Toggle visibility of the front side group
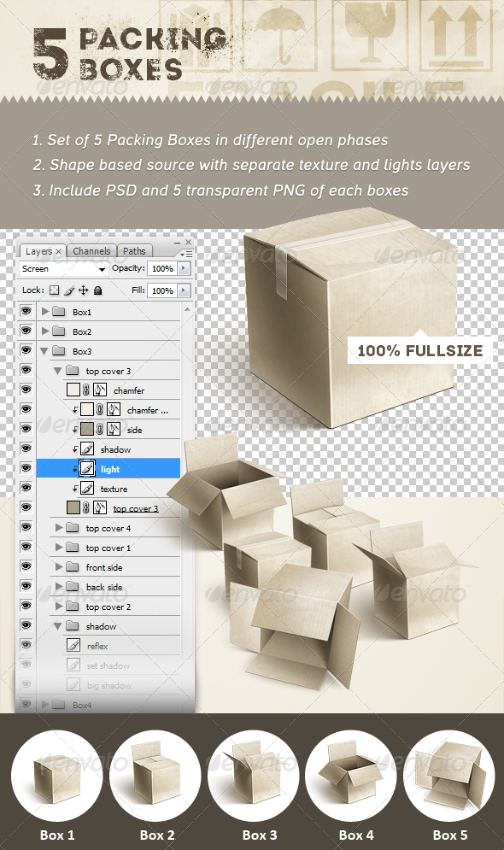Image resolution: width=504 pixels, height=850 pixels. pyautogui.click(x=26, y=566)
